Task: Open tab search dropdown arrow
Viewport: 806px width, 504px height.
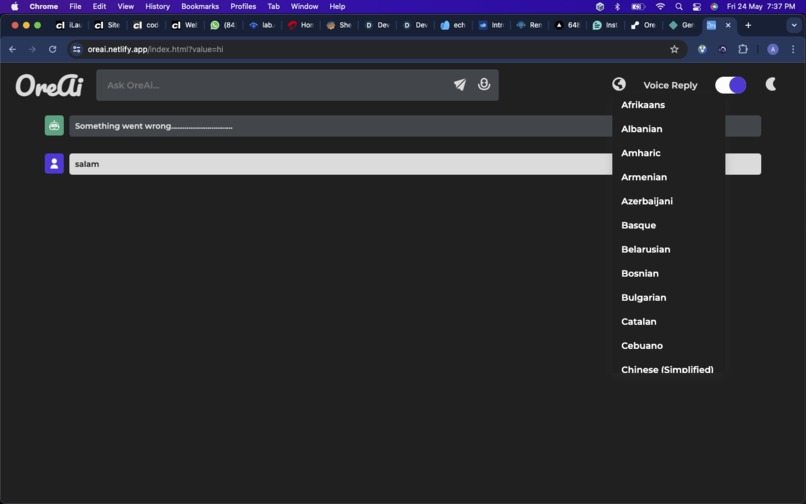Action: (x=794, y=25)
